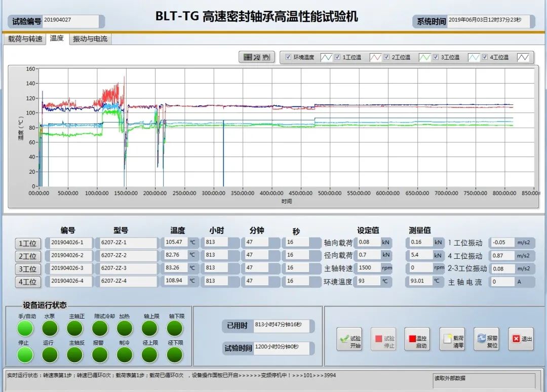This screenshot has width=547, height=392.
Task: Click the 退出 exit button
Action: 521,339
